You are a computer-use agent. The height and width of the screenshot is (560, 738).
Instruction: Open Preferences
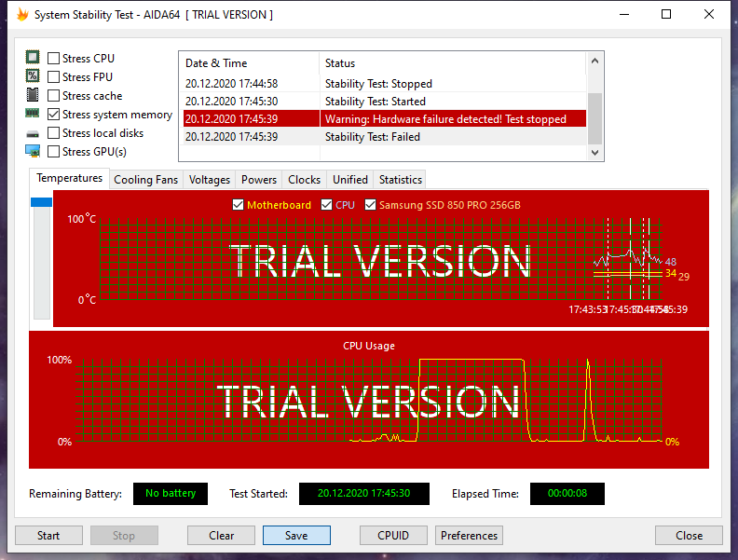[469, 536]
